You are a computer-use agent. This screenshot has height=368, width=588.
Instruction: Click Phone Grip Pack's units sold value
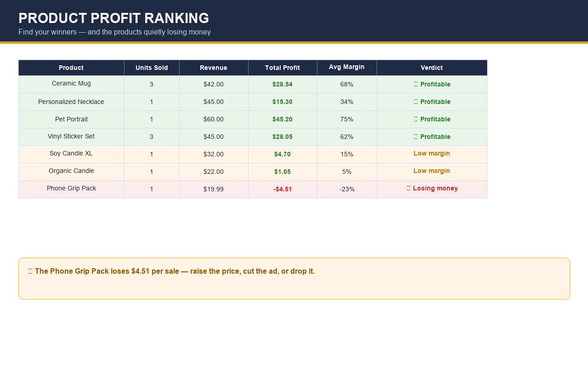coord(152,189)
